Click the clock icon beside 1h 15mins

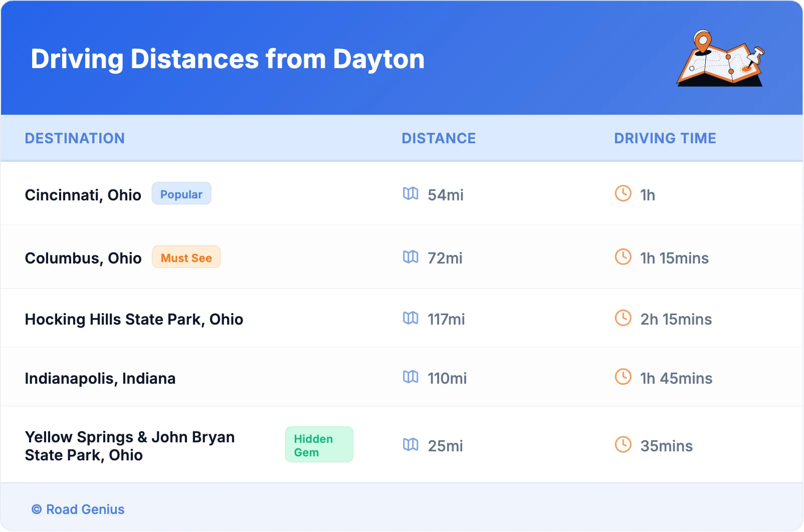(x=623, y=257)
